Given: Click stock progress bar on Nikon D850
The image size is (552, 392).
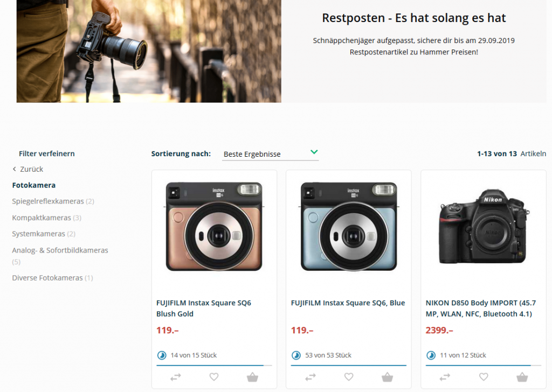Looking at the screenshot, I should click(483, 366).
